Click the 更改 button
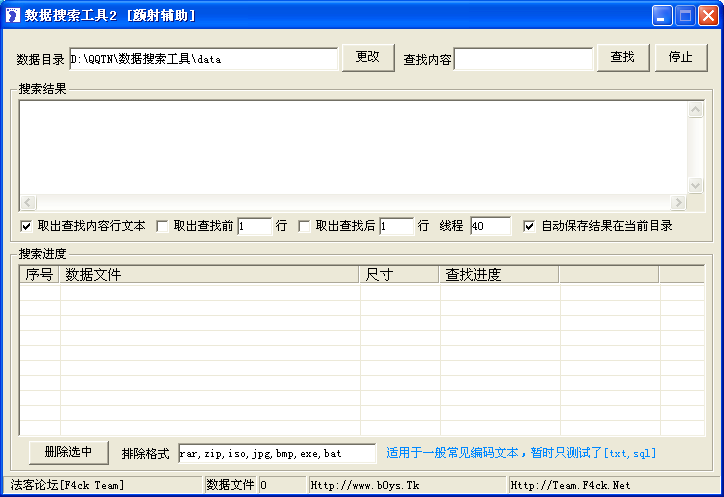Viewport: 724px width, 497px height. pyautogui.click(x=368, y=58)
